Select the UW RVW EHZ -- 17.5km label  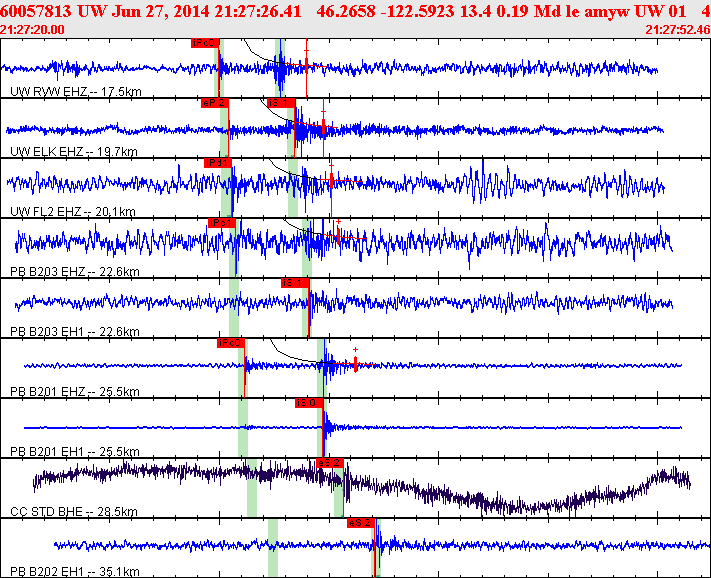pyautogui.click(x=76, y=92)
